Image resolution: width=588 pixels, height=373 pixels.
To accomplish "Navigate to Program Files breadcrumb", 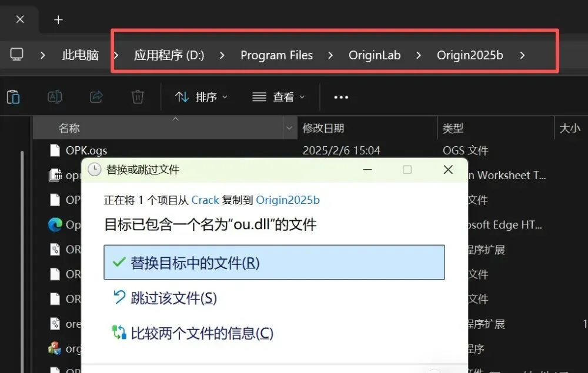I will [276, 55].
